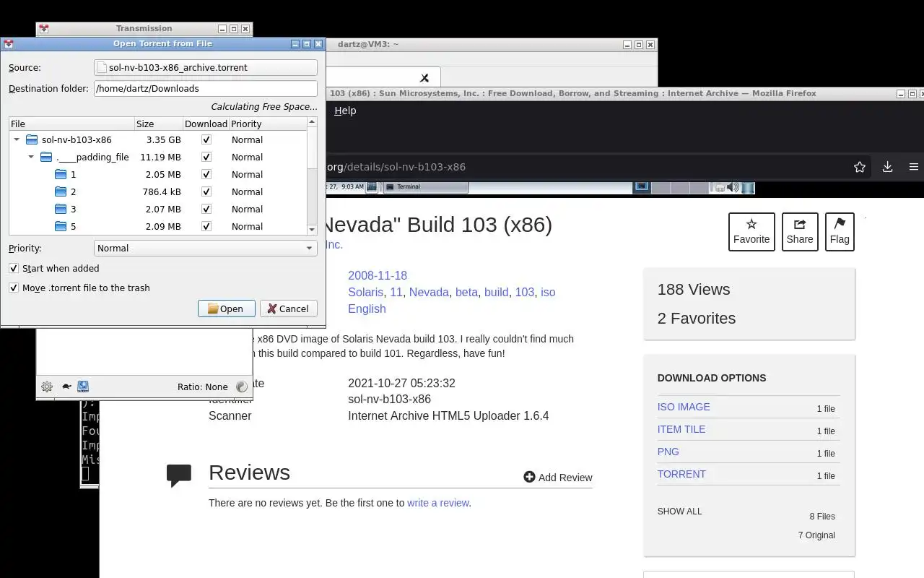Screen dimensions: 924x578
Task: Click the iso topic tag
Action: pos(548,292)
